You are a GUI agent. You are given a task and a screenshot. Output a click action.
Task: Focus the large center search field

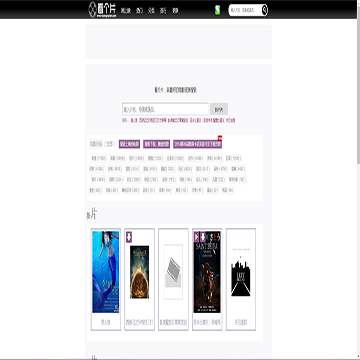pyautogui.click(x=165, y=109)
